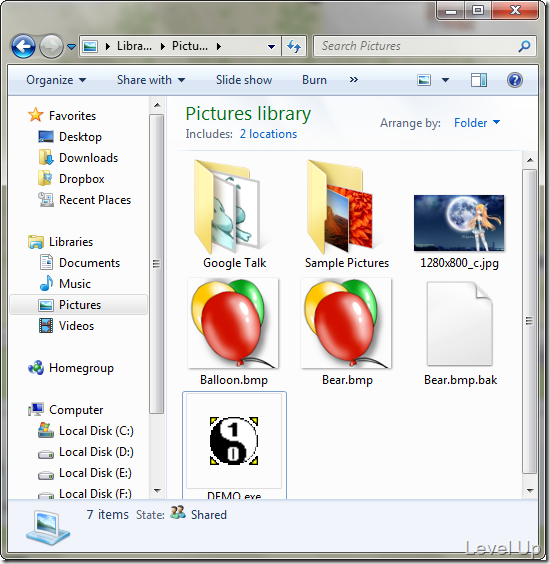Click the refresh icon beside address bar

coord(294,46)
